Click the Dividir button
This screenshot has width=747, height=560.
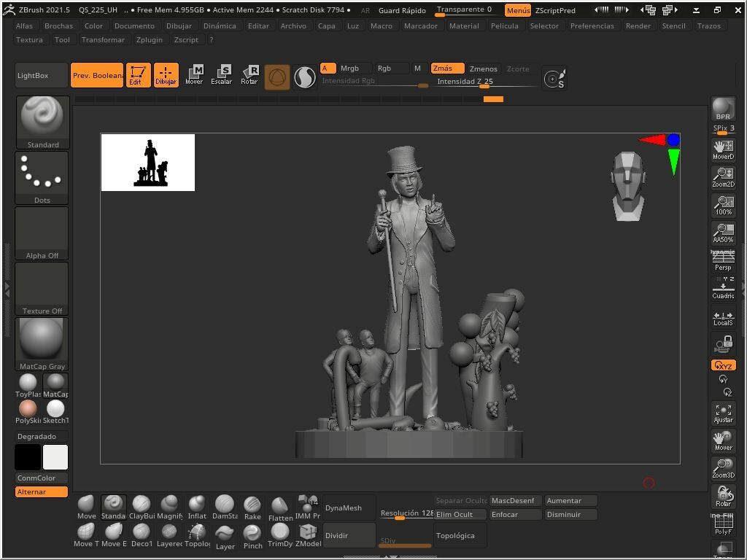coord(349,535)
